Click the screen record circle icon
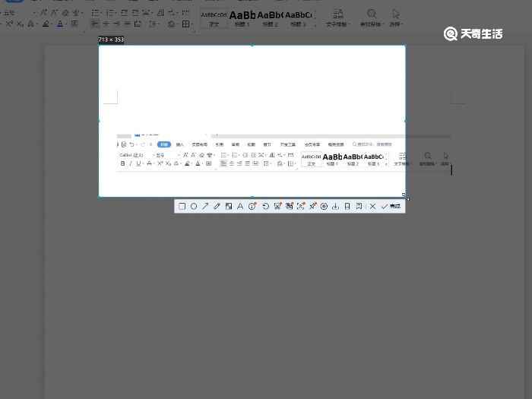This screenshot has height=399, width=532. [324, 206]
